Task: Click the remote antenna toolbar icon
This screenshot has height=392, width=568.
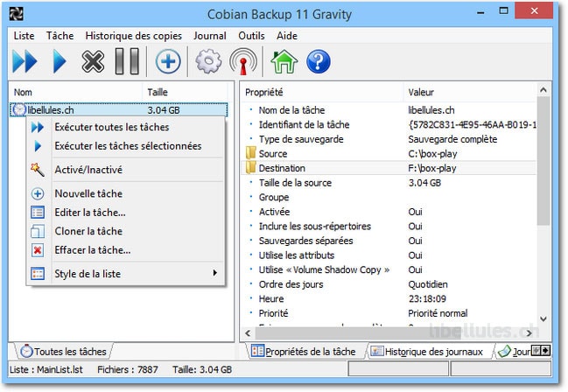Action: click(243, 61)
